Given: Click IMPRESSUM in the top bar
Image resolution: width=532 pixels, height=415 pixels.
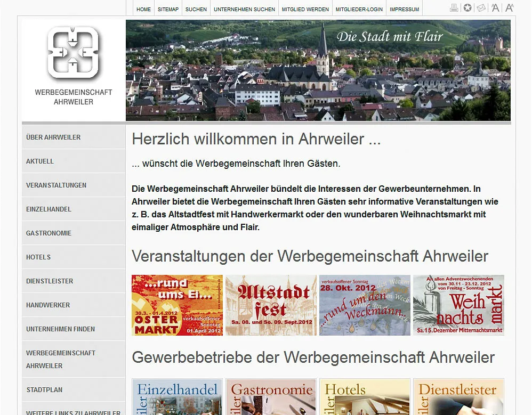Looking at the screenshot, I should [x=404, y=9].
